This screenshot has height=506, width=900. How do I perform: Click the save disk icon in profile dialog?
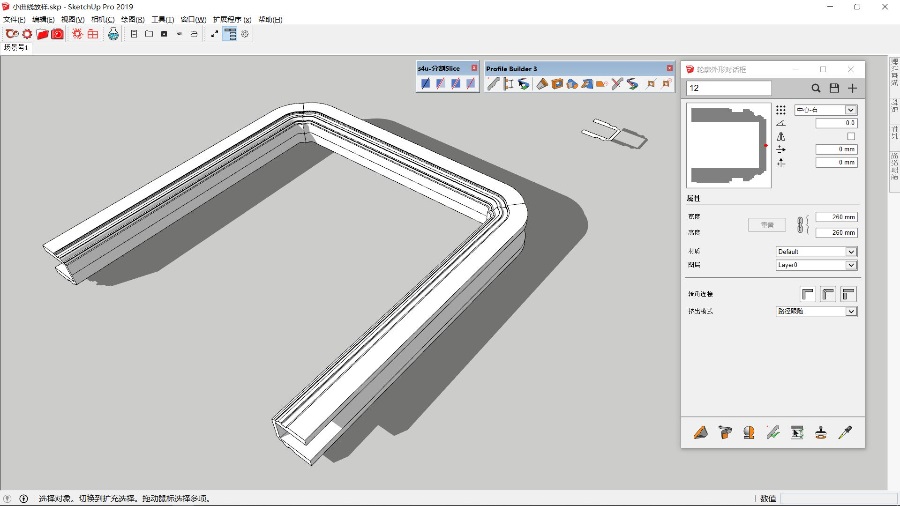click(834, 88)
